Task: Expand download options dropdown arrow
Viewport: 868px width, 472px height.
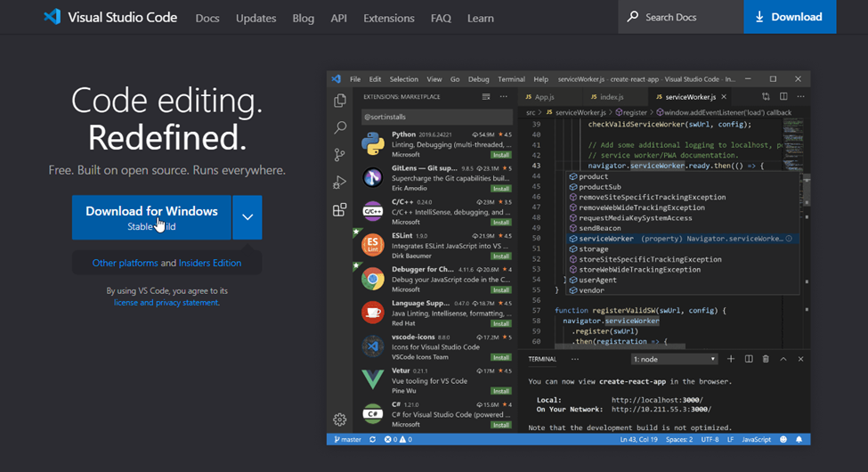Action: 247,217
